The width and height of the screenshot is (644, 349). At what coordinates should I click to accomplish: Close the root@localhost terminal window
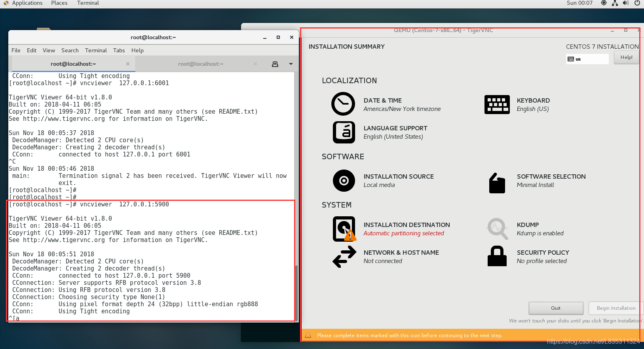point(292,37)
